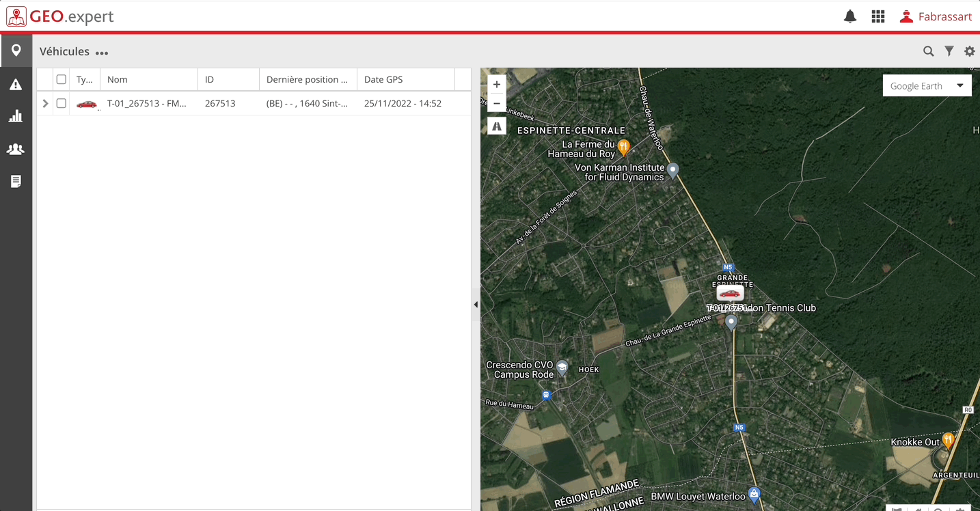Check the T-01_267513 vehicle row checkbox
The image size is (980, 511).
click(x=62, y=103)
